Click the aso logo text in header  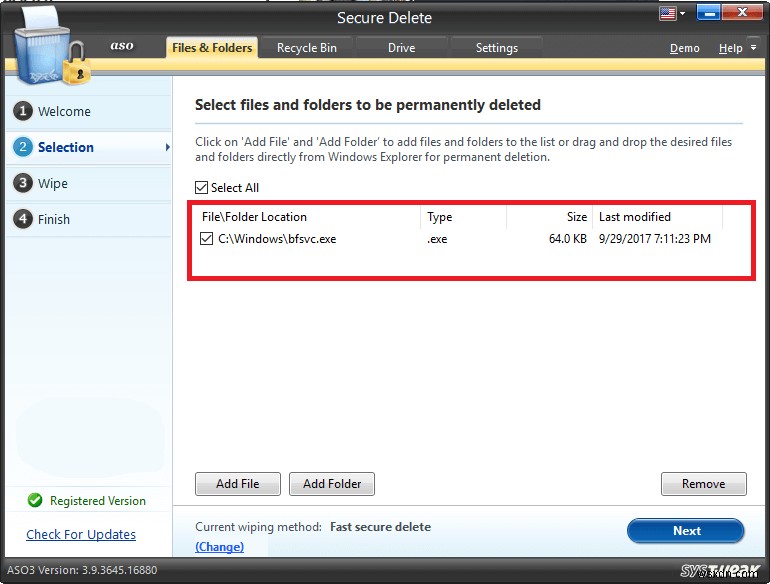coord(122,46)
